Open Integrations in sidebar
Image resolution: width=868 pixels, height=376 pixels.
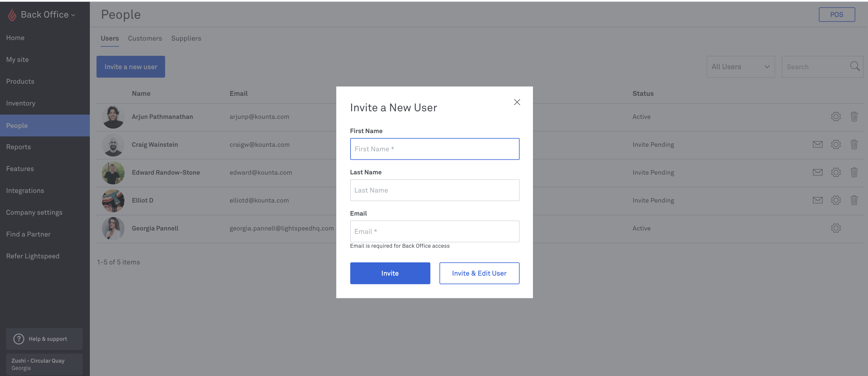tap(25, 191)
